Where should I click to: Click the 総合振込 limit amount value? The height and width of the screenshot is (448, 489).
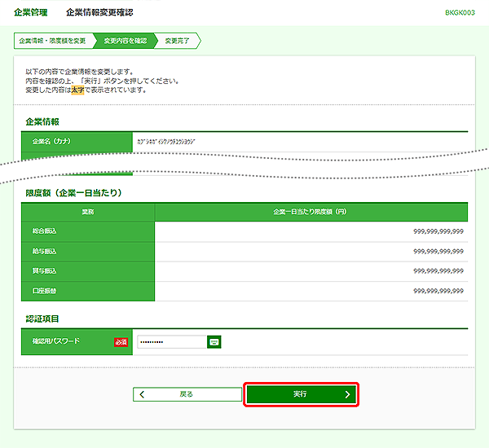pos(438,231)
